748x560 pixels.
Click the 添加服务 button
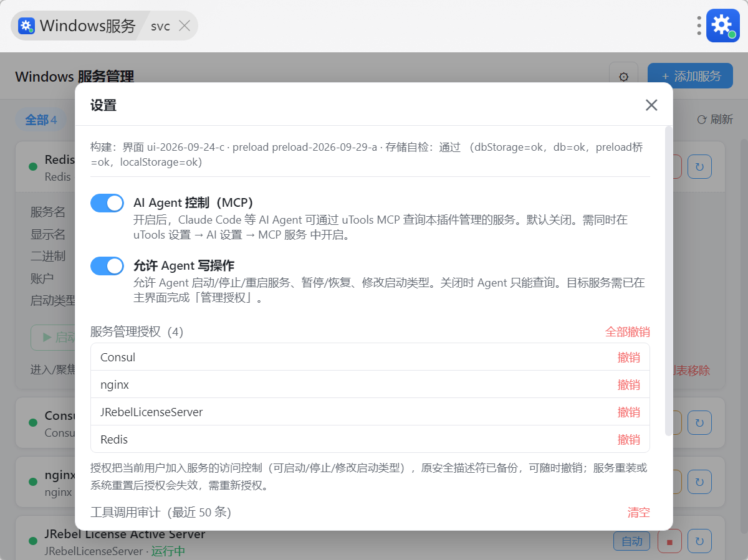(x=690, y=76)
